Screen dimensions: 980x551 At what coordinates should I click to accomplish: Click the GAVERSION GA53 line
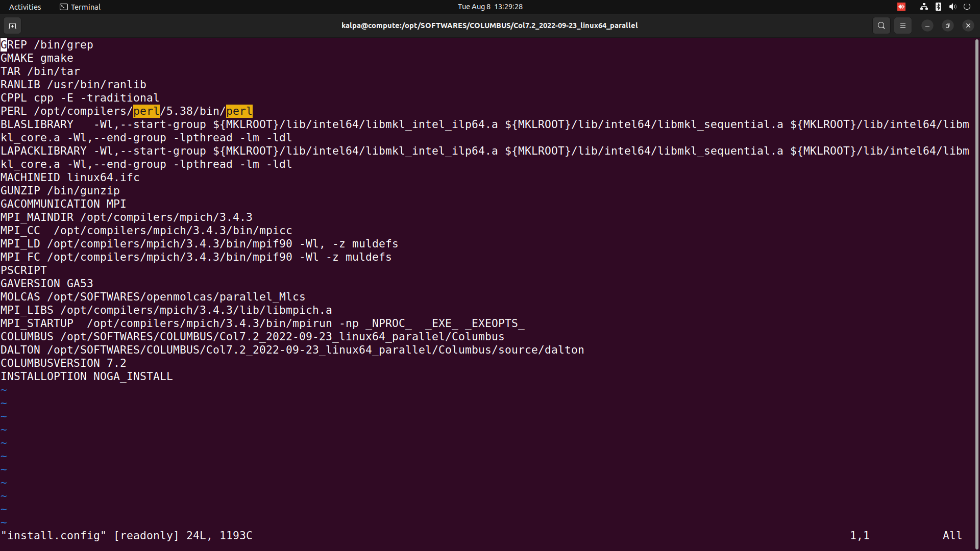pos(47,284)
